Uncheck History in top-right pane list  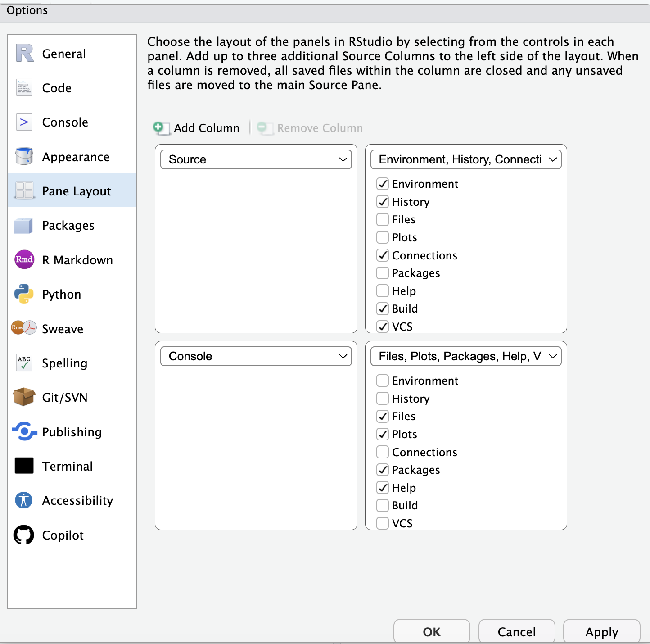click(x=382, y=201)
